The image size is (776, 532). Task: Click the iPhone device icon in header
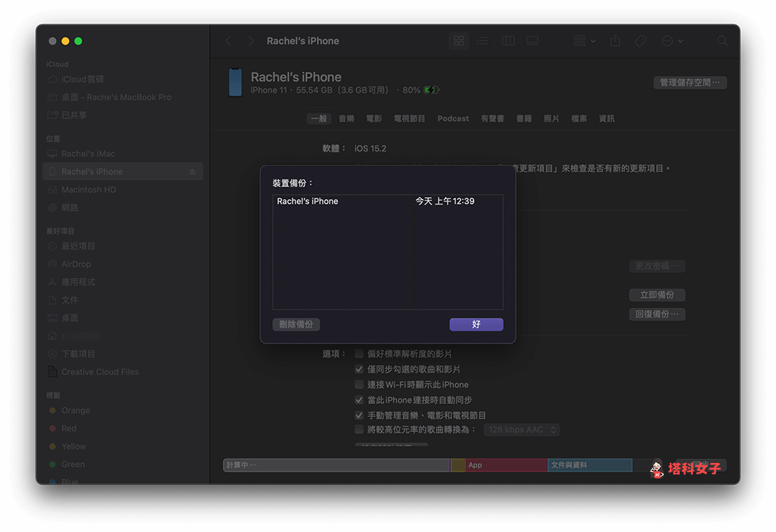(235, 82)
